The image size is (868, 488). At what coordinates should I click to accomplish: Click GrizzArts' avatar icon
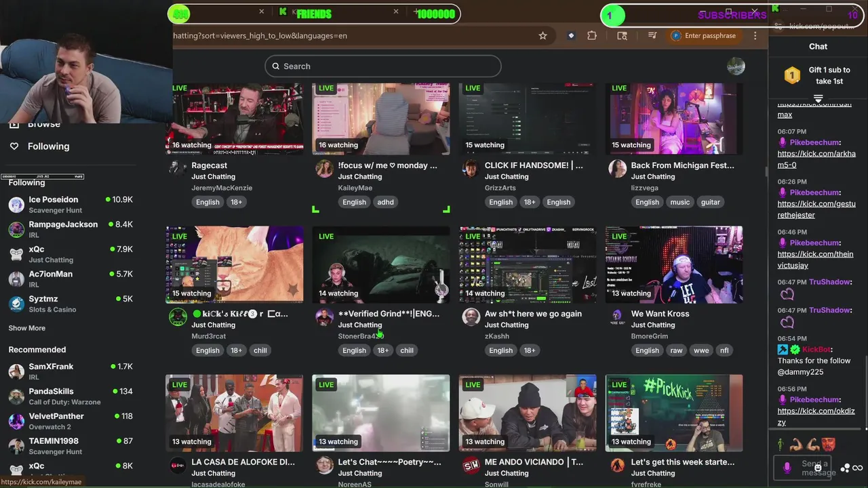pos(471,168)
